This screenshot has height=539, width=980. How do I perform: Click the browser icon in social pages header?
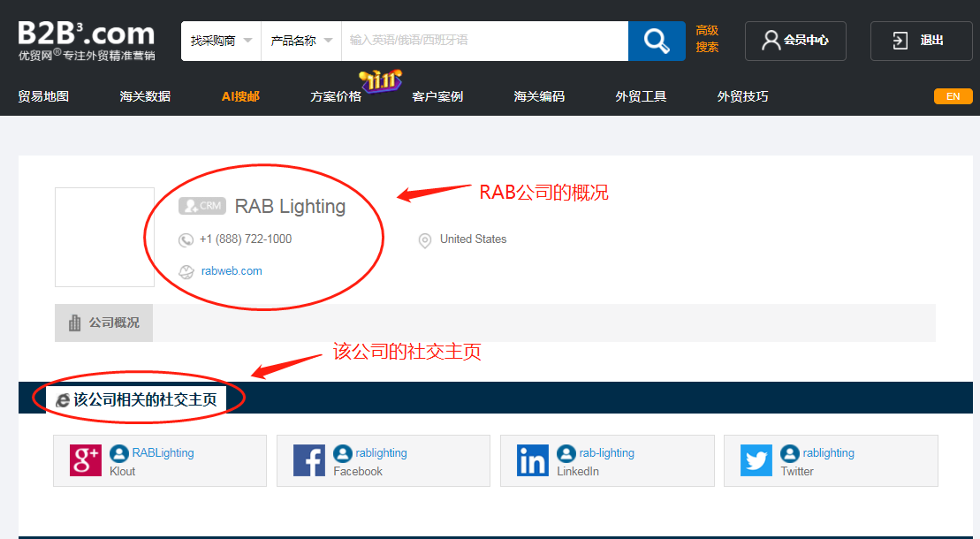63,400
